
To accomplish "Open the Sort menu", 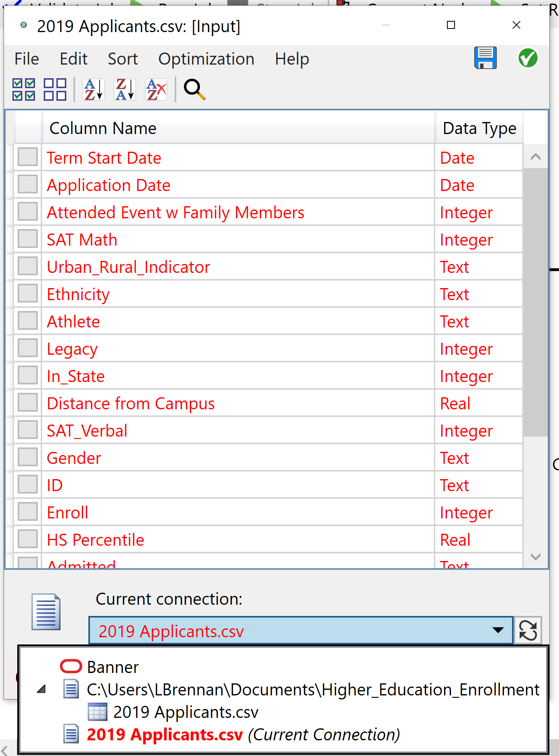I will (x=122, y=59).
